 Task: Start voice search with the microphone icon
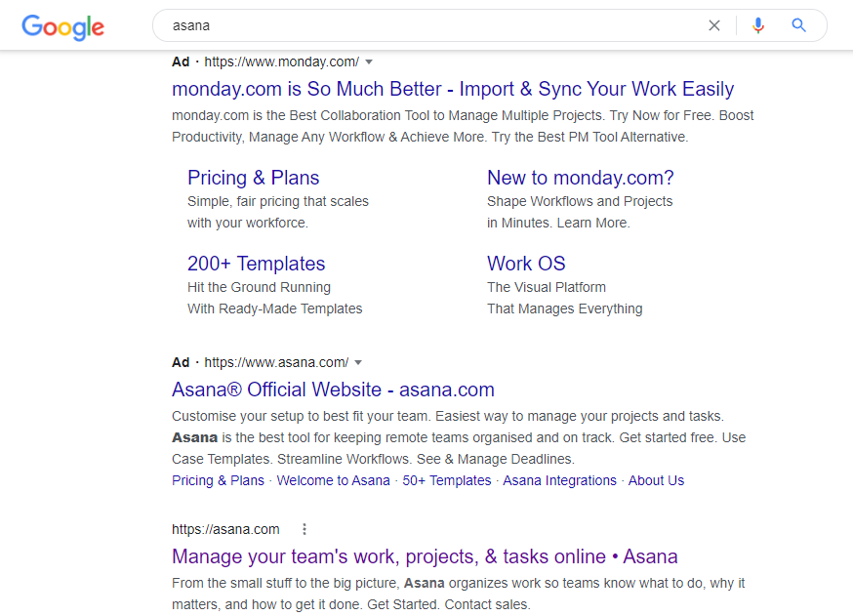click(757, 25)
